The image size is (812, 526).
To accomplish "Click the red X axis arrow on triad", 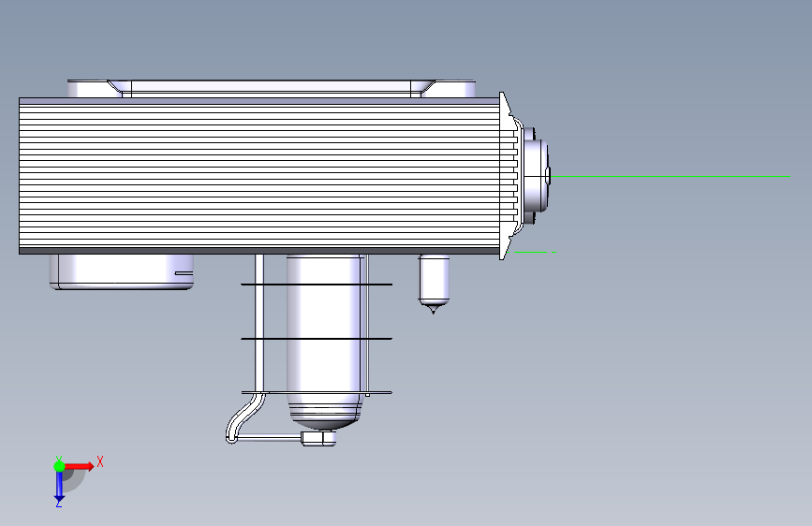I will click(x=80, y=466).
